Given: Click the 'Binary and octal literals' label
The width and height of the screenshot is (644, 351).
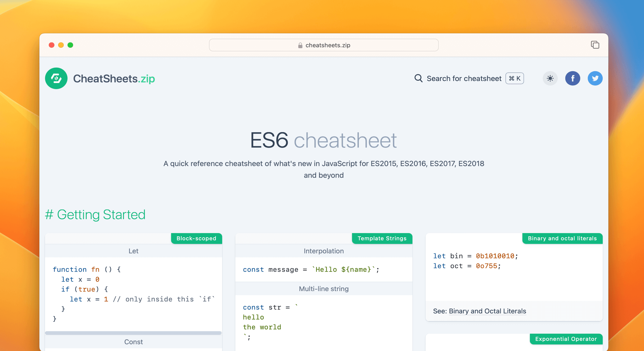Looking at the screenshot, I should point(562,238).
